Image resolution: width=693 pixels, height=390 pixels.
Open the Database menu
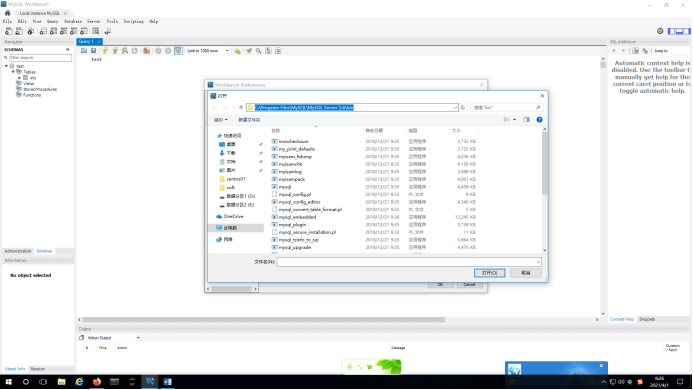[x=72, y=21]
